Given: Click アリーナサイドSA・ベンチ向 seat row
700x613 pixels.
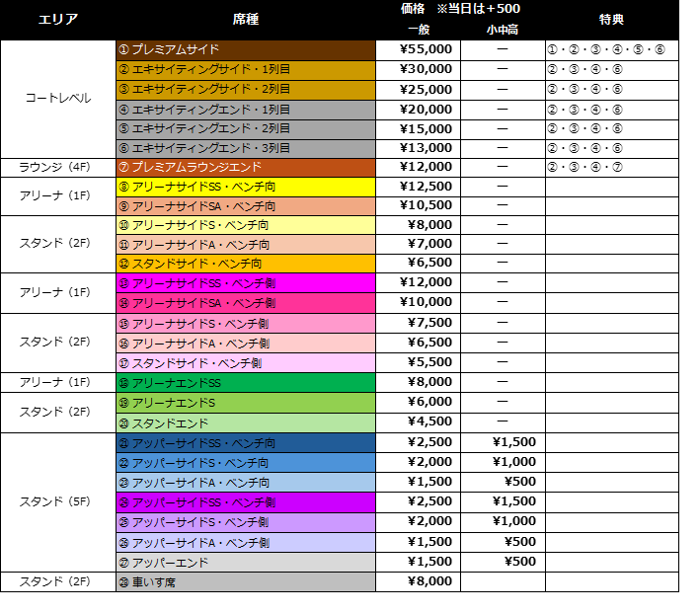Looking at the screenshot, I should pos(246,206).
